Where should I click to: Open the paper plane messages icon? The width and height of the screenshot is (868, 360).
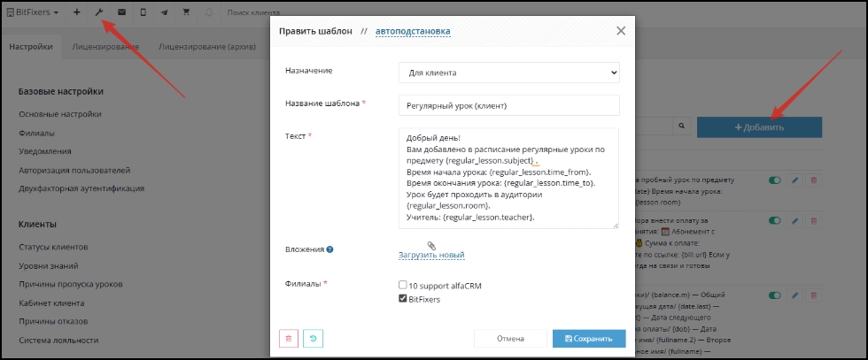tap(165, 12)
